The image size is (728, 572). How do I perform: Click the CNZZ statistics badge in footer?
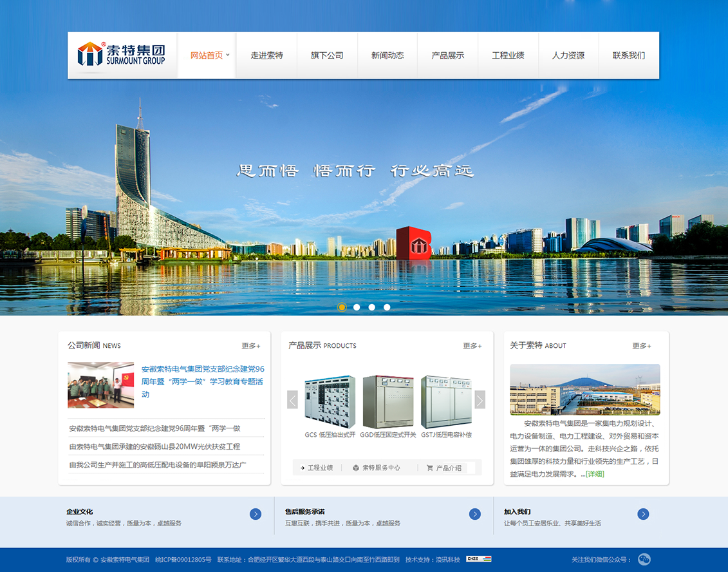[478, 559]
